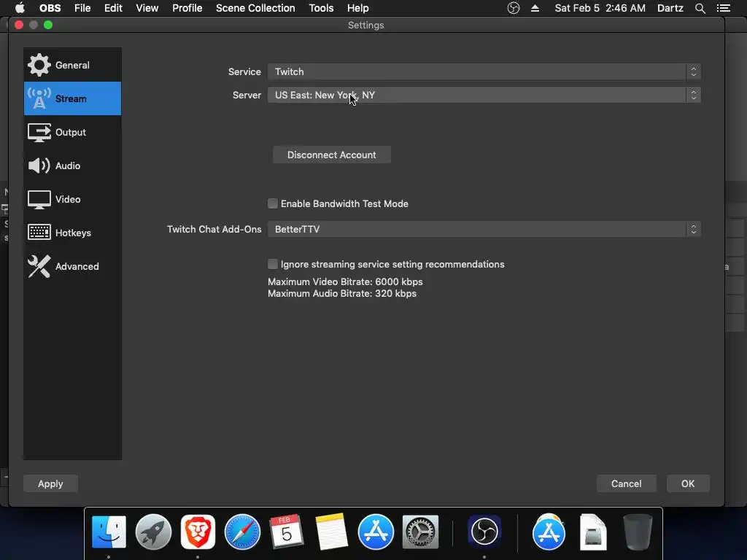This screenshot has width=747, height=560.
Task: Click Twitch Chat Add-Ons stepper arrows
Action: coord(694,230)
